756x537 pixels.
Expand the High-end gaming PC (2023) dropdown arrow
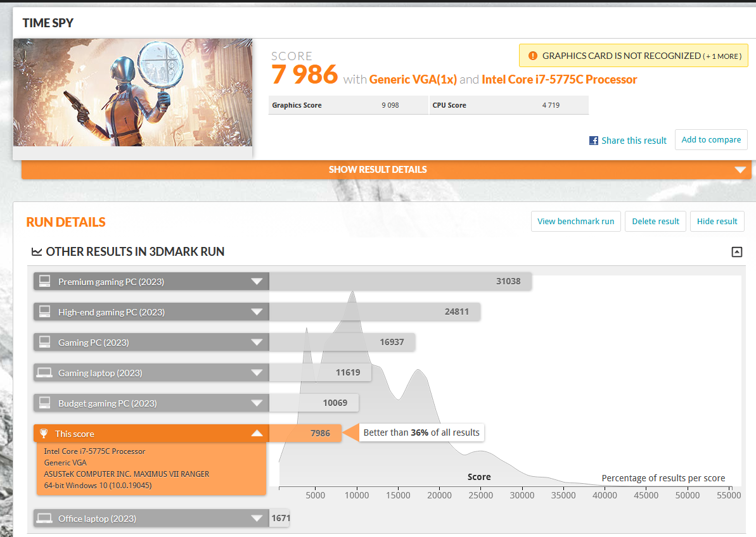(x=257, y=312)
